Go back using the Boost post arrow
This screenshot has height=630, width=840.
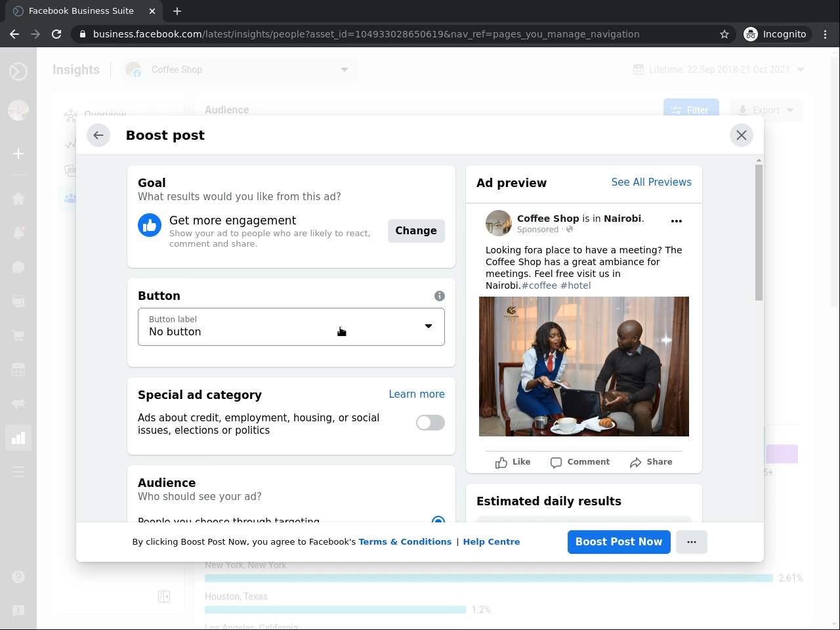click(x=98, y=135)
